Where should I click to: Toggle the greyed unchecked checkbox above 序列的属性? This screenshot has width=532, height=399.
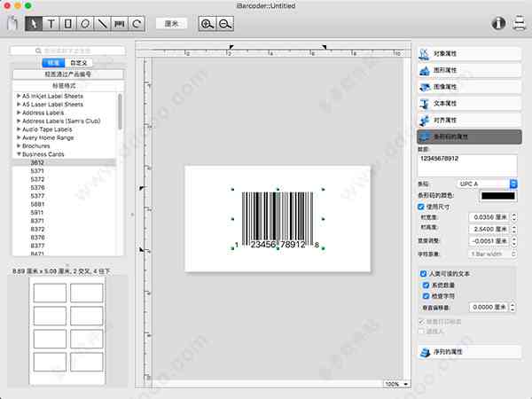(x=421, y=331)
